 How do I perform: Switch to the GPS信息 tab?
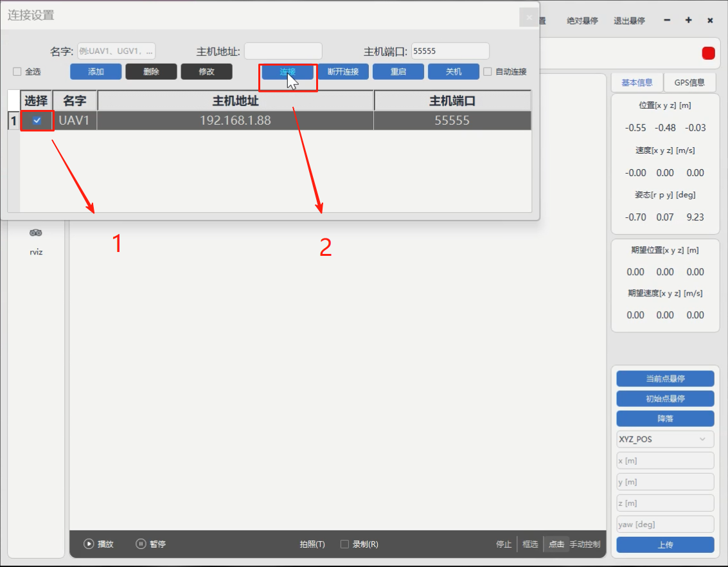(689, 82)
